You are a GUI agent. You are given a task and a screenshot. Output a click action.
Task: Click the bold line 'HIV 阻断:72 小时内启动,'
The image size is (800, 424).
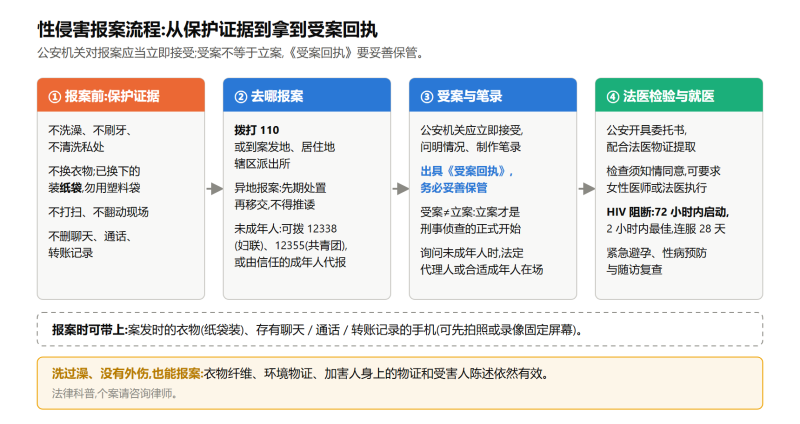668,212
